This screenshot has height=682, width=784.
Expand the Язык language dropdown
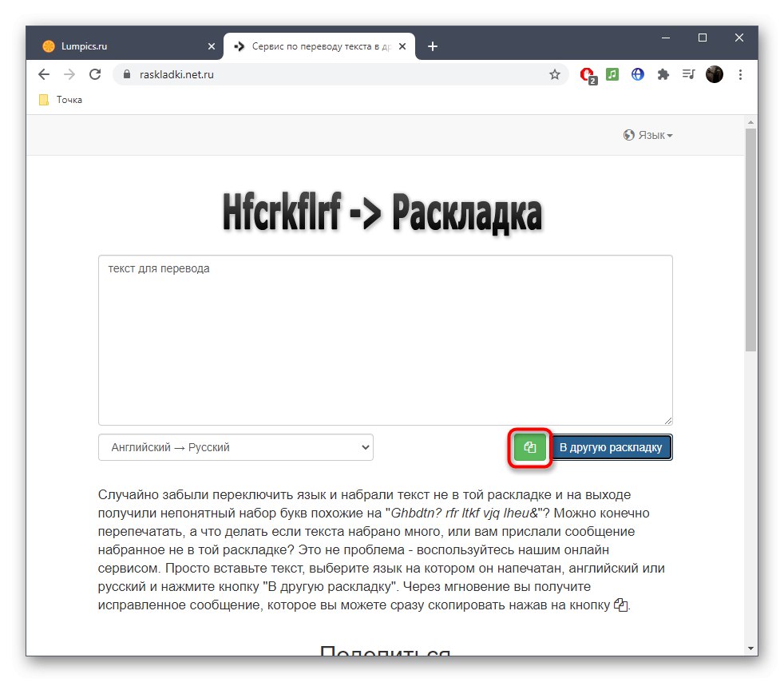(648, 135)
